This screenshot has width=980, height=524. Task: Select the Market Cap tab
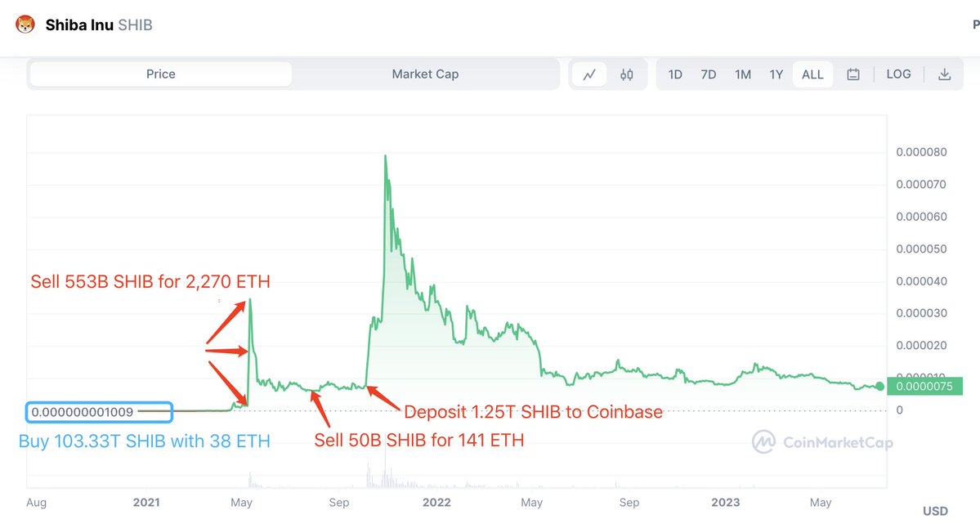coord(425,74)
